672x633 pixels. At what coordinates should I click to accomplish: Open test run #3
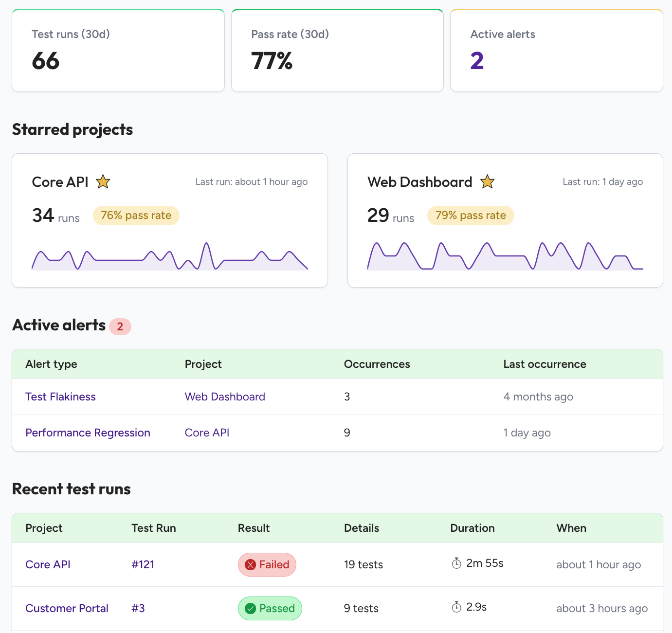coord(138,608)
